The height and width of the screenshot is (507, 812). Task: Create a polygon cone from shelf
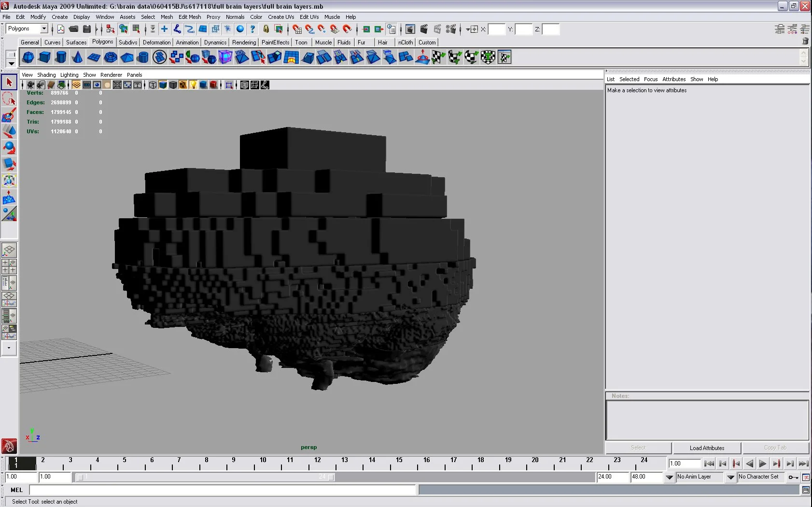click(x=77, y=57)
